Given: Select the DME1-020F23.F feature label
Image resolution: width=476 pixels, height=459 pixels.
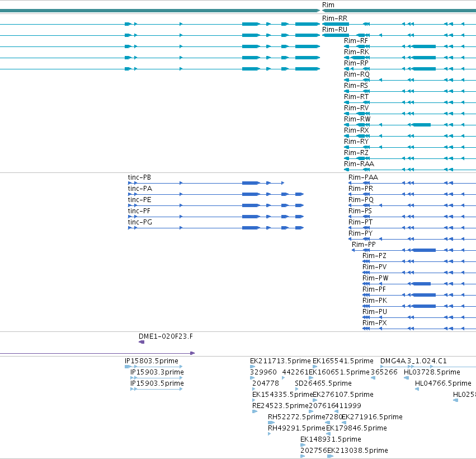Looking at the screenshot, I should point(166,336).
